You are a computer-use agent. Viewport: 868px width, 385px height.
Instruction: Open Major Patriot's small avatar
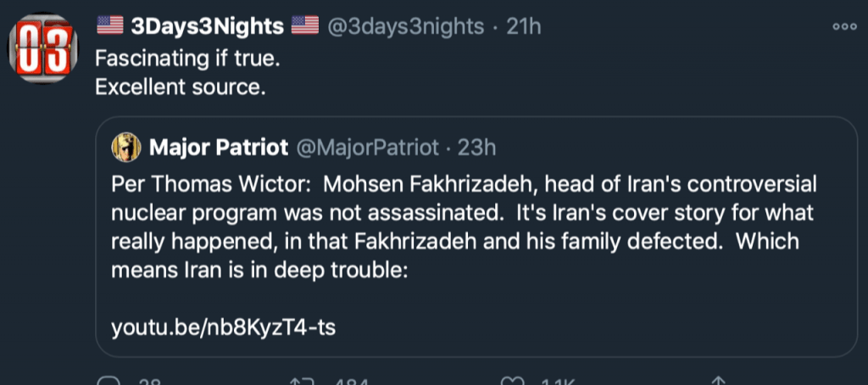pyautogui.click(x=126, y=148)
